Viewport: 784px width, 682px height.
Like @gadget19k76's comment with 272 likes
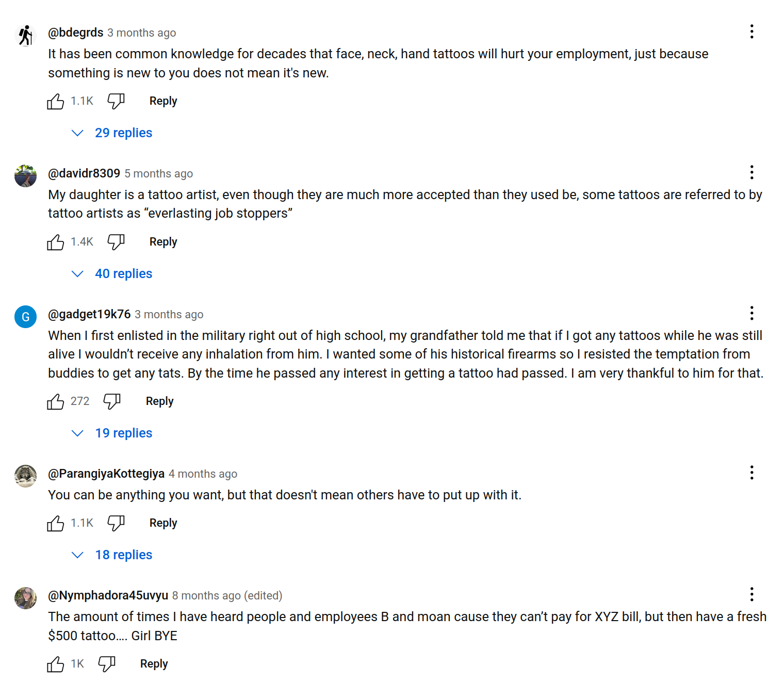point(56,401)
